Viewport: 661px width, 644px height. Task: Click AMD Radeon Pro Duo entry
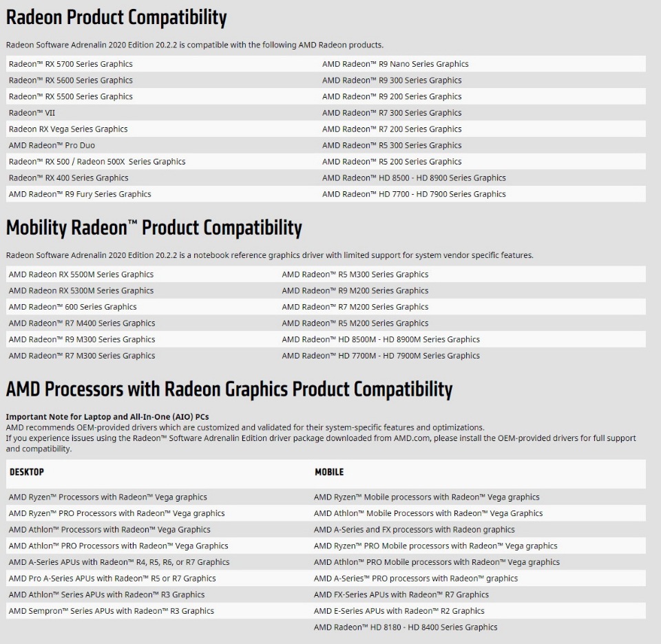[x=52, y=145]
